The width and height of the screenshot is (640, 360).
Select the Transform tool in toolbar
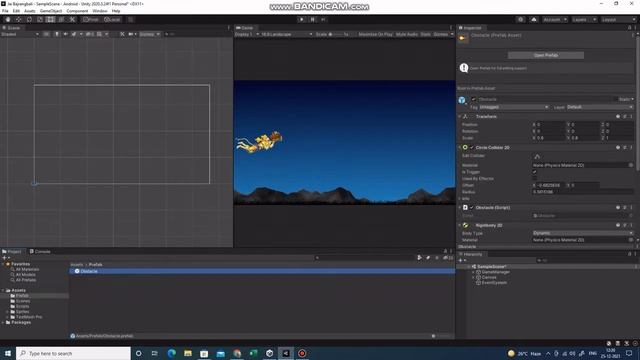click(x=61, y=19)
